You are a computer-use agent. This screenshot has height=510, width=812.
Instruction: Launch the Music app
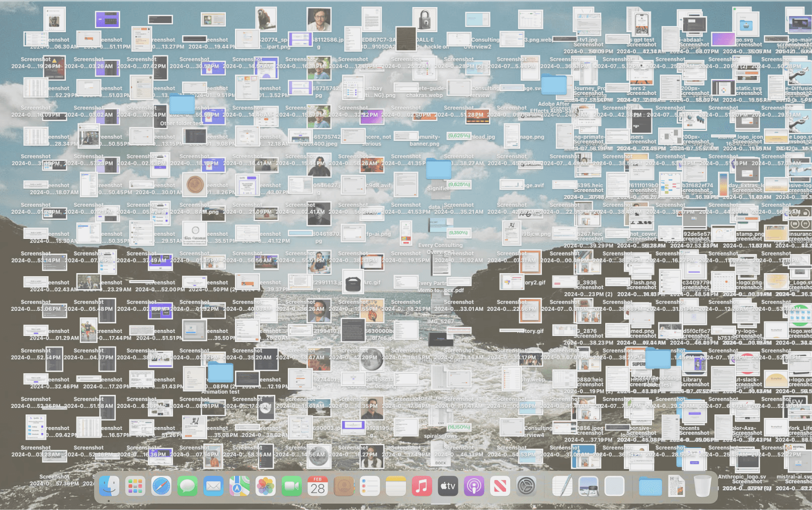422,486
